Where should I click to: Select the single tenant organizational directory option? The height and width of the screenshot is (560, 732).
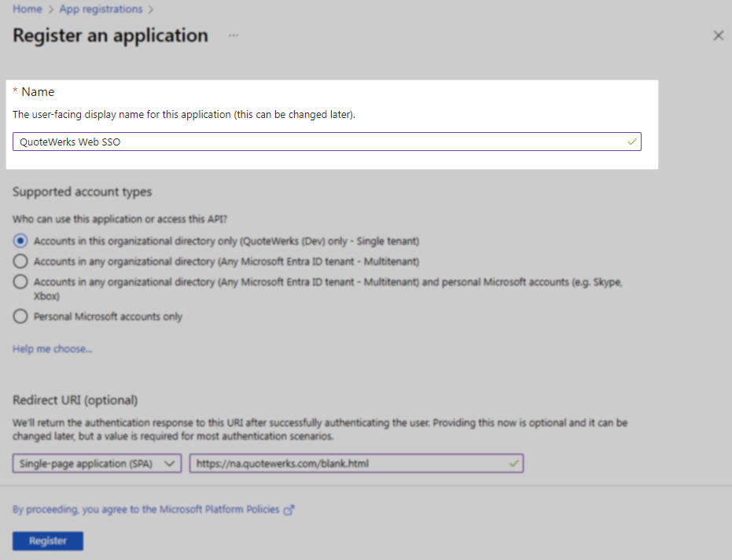point(20,241)
